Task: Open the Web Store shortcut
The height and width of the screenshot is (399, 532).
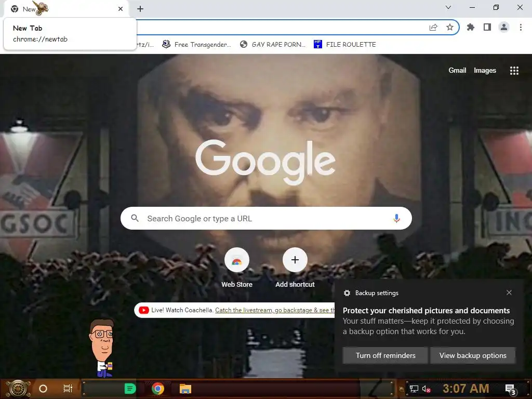Action: [x=237, y=268]
